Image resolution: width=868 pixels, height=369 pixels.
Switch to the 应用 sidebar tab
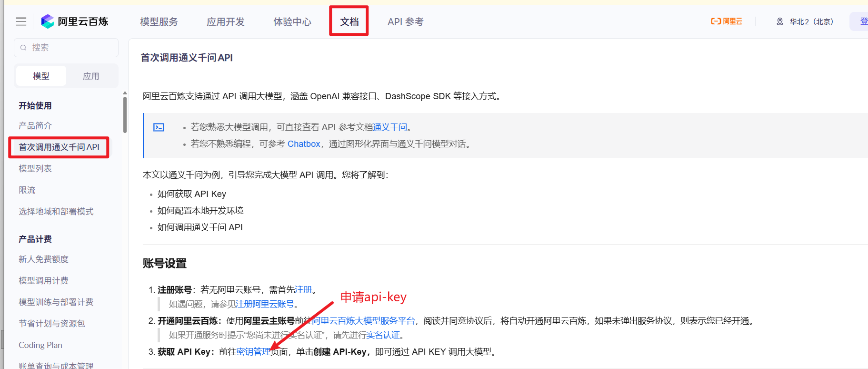click(91, 76)
